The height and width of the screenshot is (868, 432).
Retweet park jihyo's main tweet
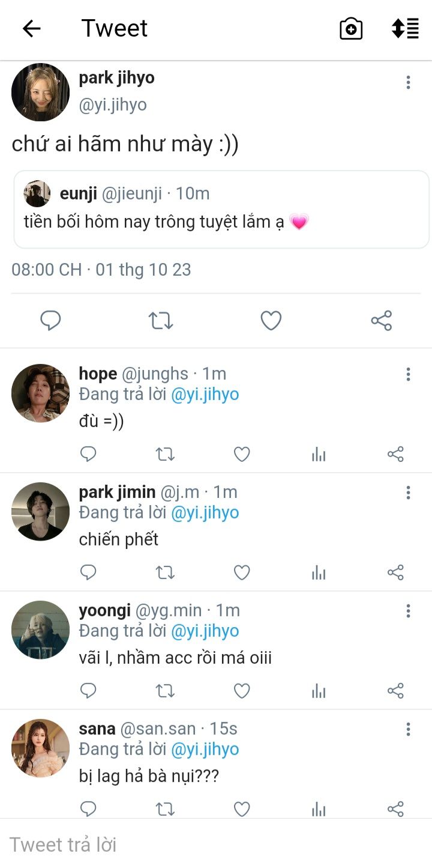click(161, 321)
